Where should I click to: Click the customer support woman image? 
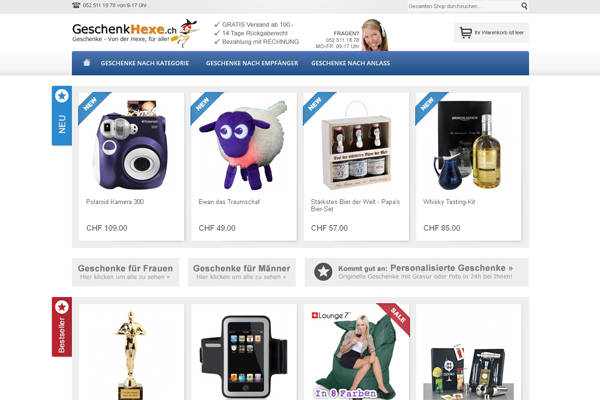click(x=374, y=35)
